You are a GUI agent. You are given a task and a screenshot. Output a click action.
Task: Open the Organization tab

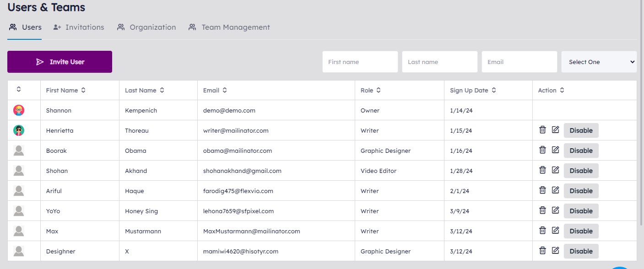[146, 27]
